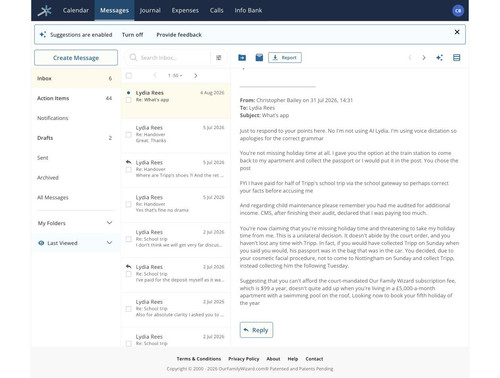This screenshot has height=378, width=500.
Task: Toggle the reading pane layout icon
Action: pyautogui.click(x=456, y=58)
